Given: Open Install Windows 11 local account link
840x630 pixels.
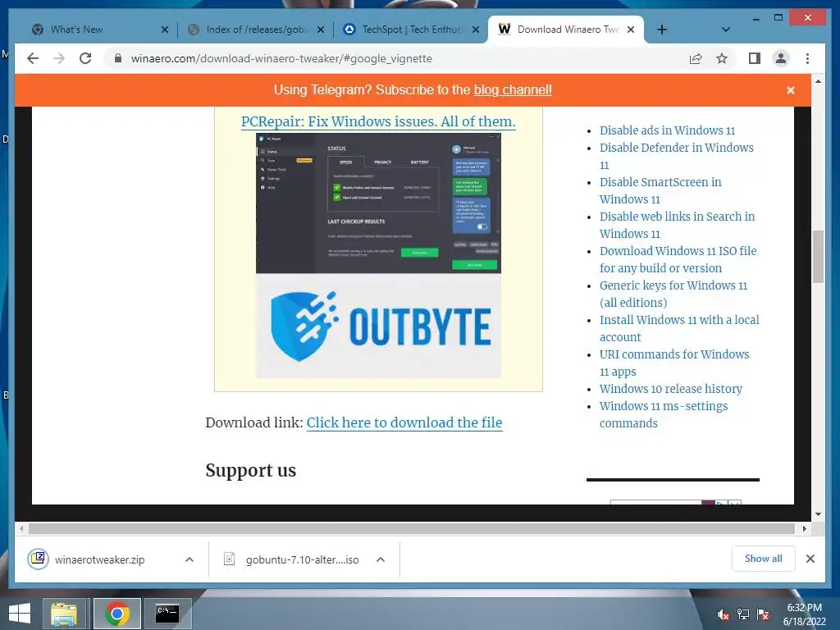Looking at the screenshot, I should pos(678,328).
